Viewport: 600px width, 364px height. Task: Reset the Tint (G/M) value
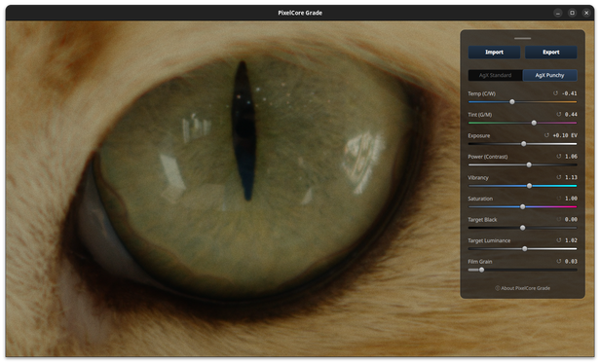coord(559,114)
